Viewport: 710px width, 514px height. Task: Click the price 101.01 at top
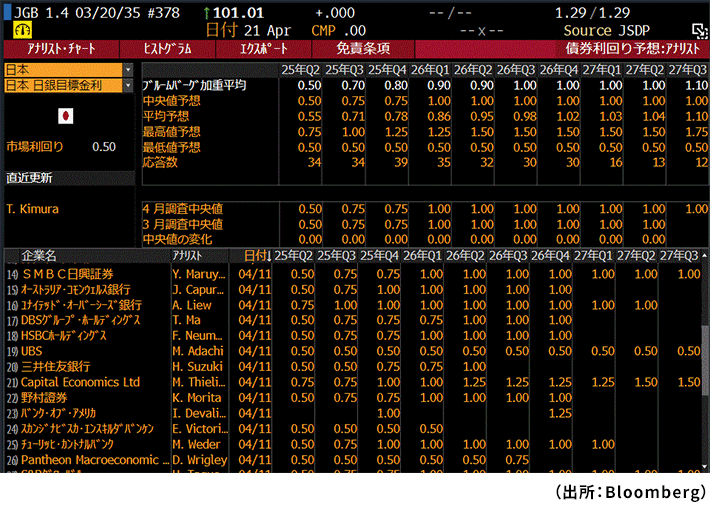click(238, 13)
